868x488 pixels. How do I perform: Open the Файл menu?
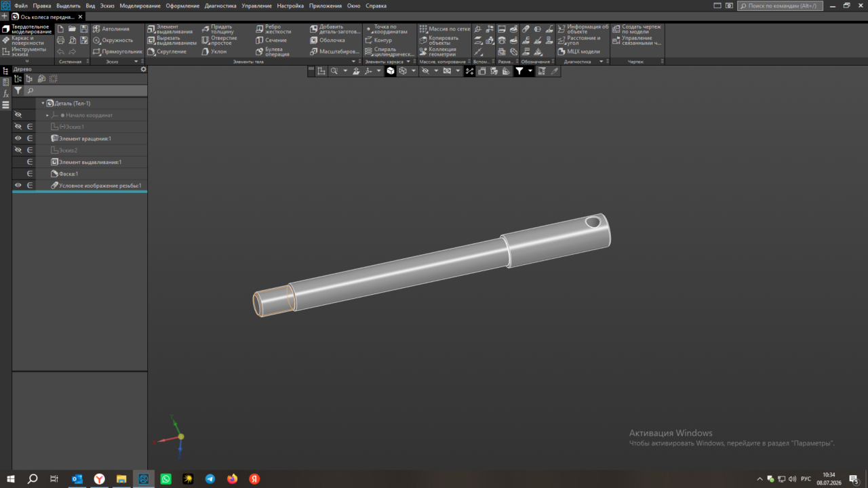point(20,5)
